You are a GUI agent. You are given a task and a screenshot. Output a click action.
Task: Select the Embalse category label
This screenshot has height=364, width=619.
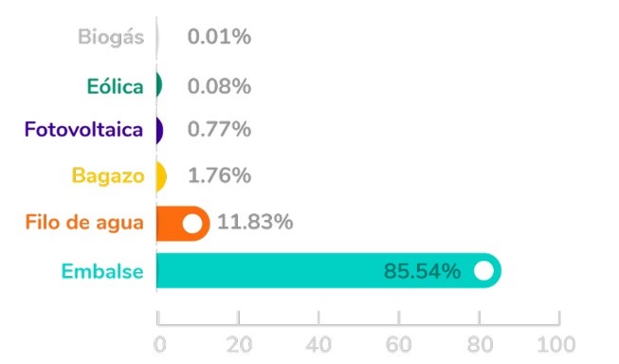point(102,272)
